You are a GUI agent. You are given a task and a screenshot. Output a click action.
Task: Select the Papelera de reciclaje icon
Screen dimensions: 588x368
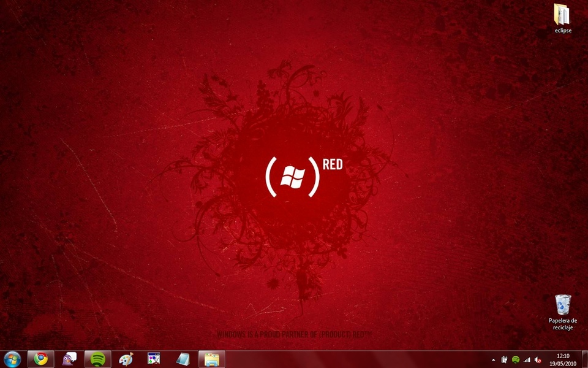[563, 312]
